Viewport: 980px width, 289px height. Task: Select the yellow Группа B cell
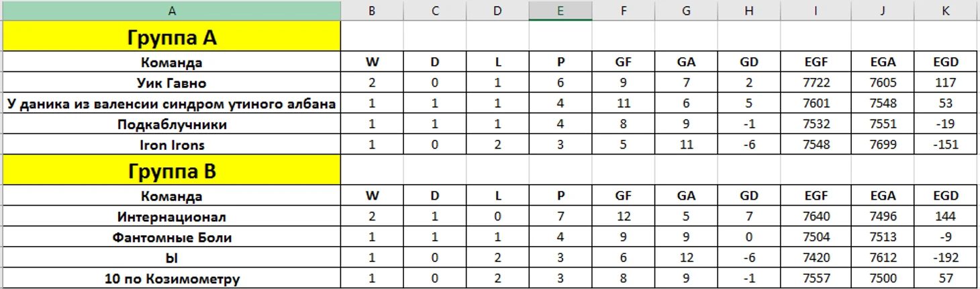tap(172, 170)
